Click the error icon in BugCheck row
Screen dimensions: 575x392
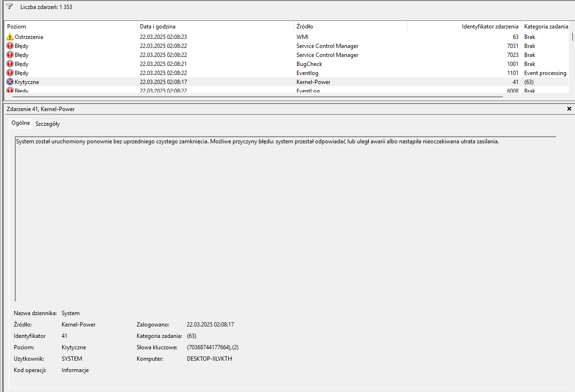[x=10, y=64]
